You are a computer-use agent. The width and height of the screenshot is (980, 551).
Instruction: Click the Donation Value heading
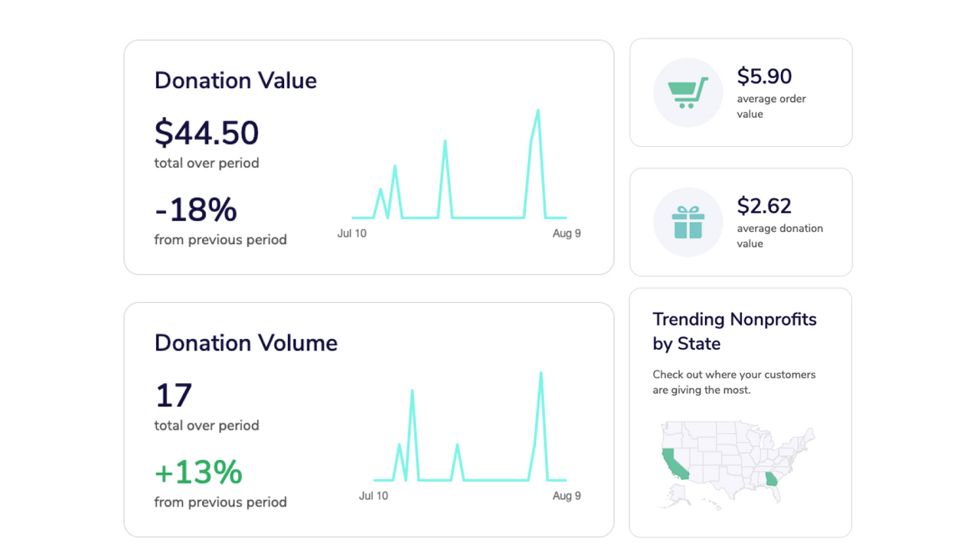tap(236, 80)
